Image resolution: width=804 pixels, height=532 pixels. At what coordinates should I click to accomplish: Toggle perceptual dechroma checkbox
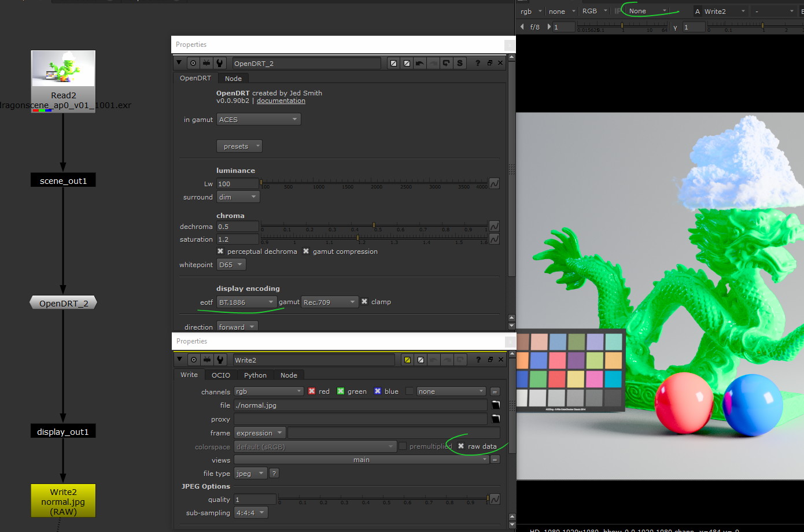tap(220, 251)
